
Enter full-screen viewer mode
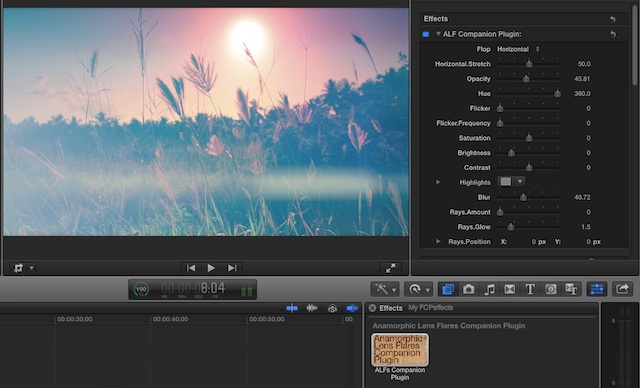pos(390,268)
